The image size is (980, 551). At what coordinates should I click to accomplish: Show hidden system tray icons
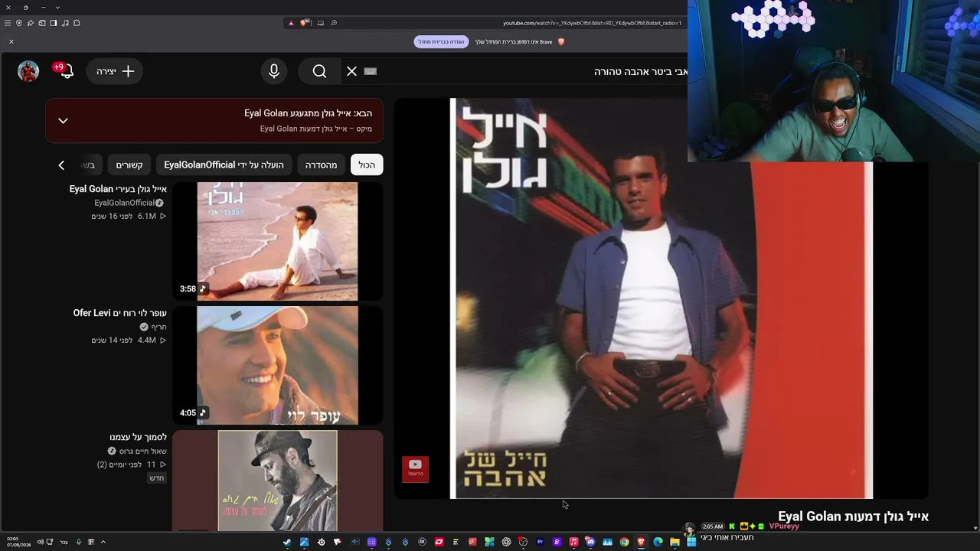tap(103, 542)
